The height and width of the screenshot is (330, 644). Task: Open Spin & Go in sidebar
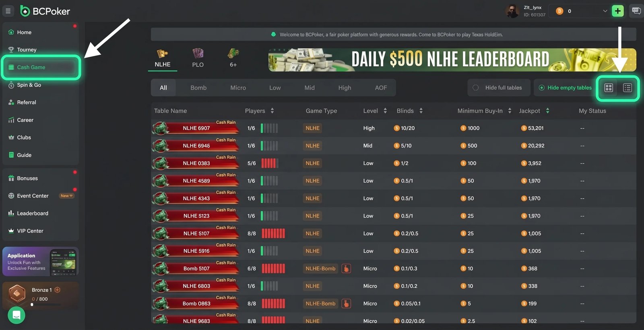[40, 85]
